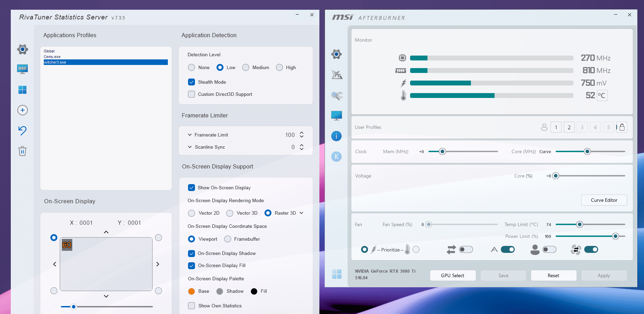Click the undo reset arrow icon in RivaTuner
This screenshot has width=644, height=314.
tap(22, 130)
